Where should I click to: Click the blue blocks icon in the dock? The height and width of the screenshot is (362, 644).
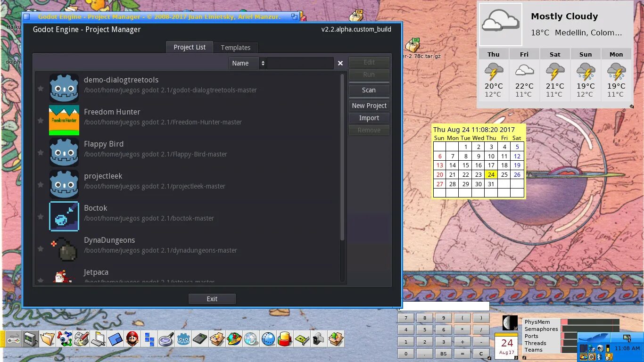coord(149,339)
